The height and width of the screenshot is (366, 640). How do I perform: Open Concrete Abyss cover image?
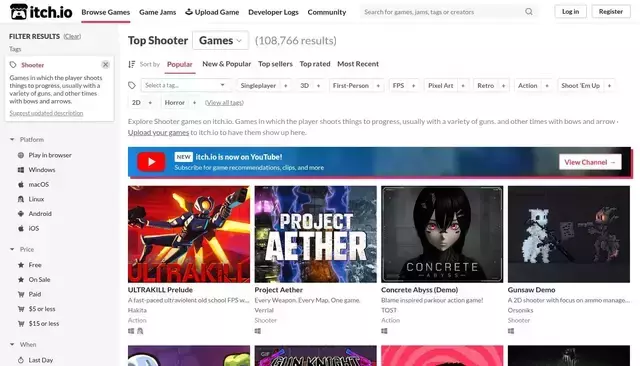[442, 234]
